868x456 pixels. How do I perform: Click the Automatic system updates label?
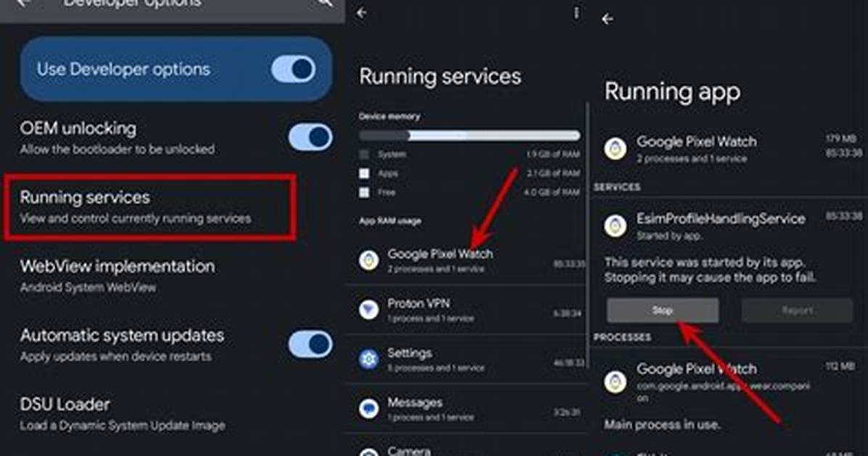122,335
